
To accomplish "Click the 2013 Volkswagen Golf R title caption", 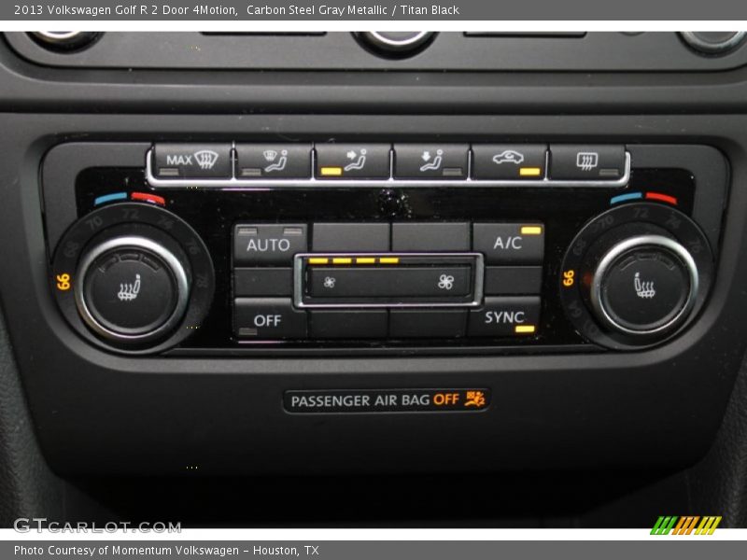I will tap(236, 9).
